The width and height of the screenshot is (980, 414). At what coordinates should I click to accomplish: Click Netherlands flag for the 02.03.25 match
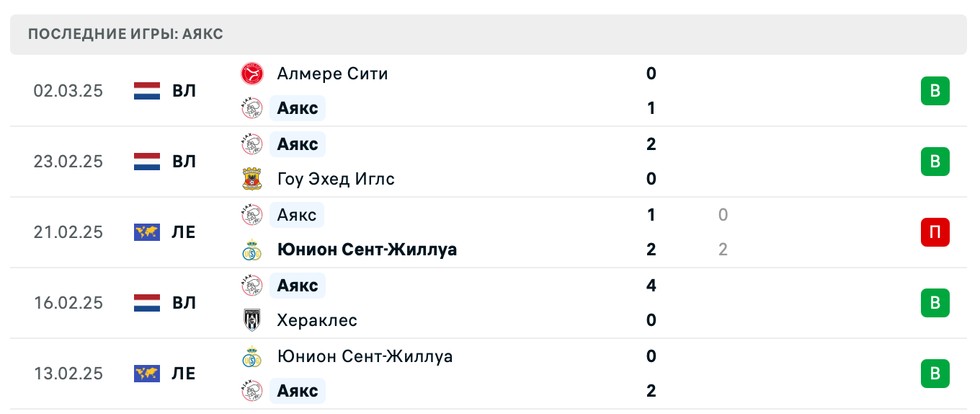[x=147, y=91]
